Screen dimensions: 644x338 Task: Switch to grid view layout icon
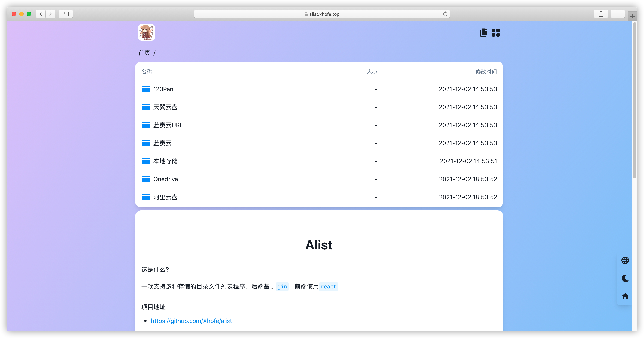tap(496, 33)
